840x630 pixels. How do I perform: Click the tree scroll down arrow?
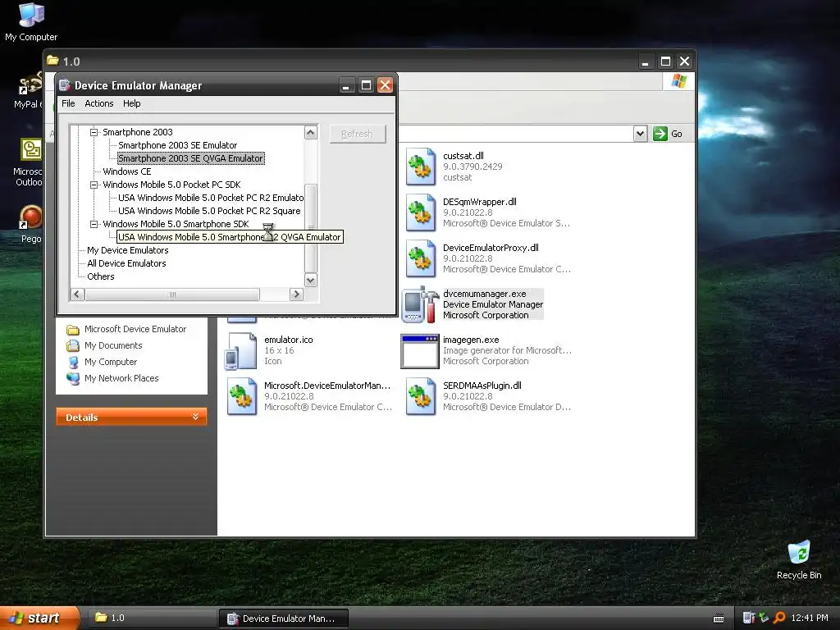311,281
